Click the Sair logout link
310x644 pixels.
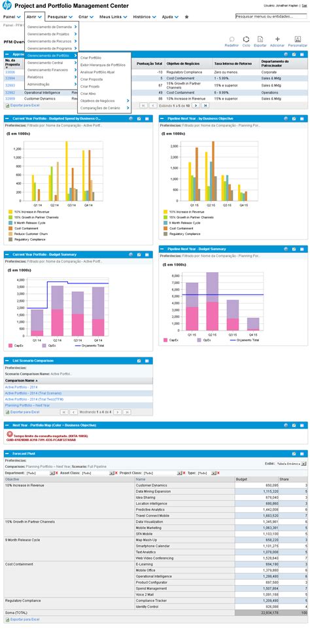pos(304,5)
